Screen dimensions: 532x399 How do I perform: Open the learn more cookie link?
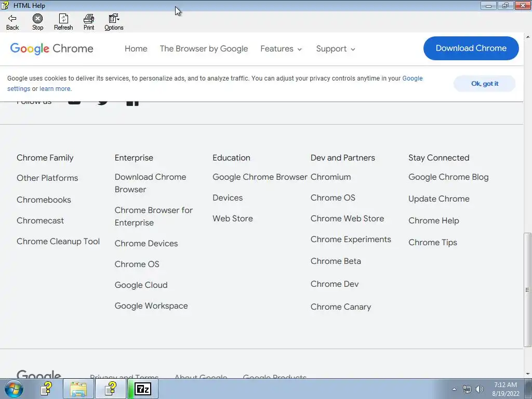(55, 89)
